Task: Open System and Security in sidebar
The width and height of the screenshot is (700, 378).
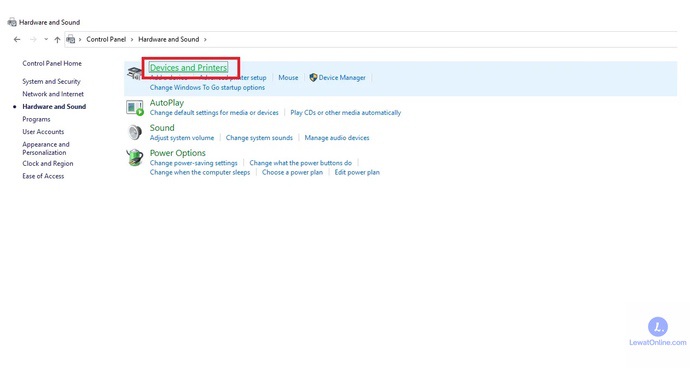Action: (51, 82)
